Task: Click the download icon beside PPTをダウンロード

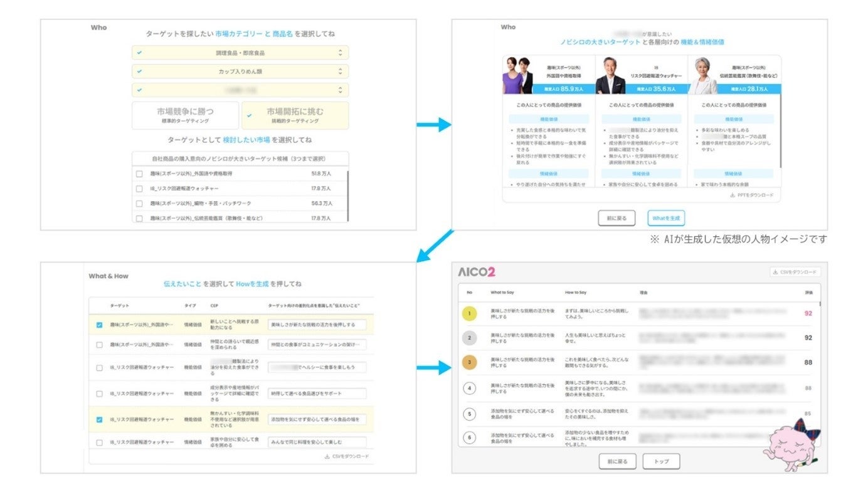Action: click(733, 195)
